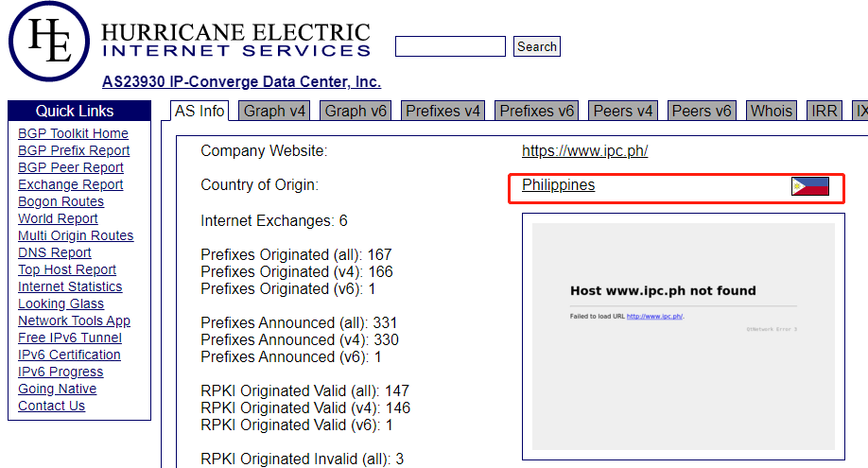Open Contact Us link

51,406
